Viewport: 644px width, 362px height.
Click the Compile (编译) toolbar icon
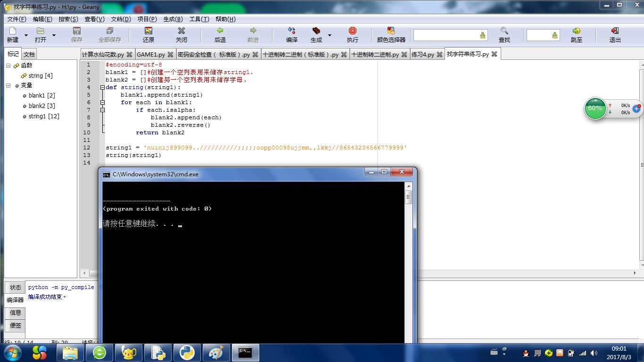[x=291, y=31]
